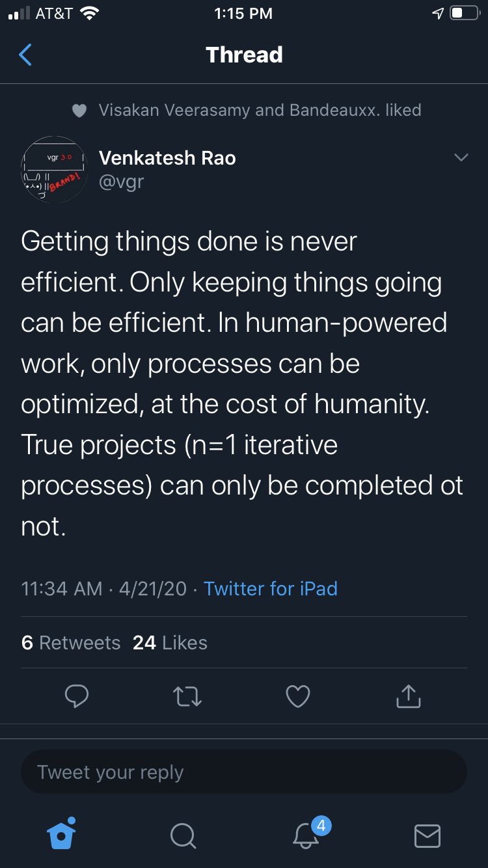View the 24 Likes list
Screen dimensions: 488x868
tap(170, 643)
